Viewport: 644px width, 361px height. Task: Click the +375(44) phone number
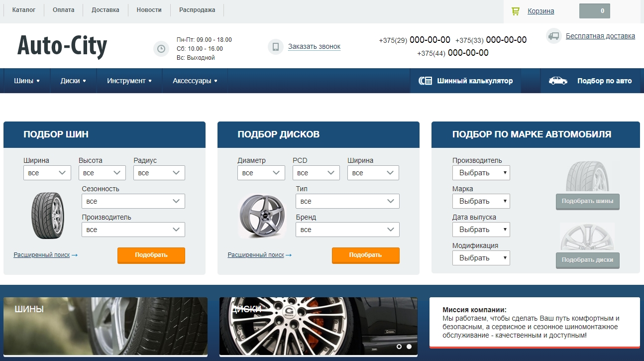click(453, 53)
